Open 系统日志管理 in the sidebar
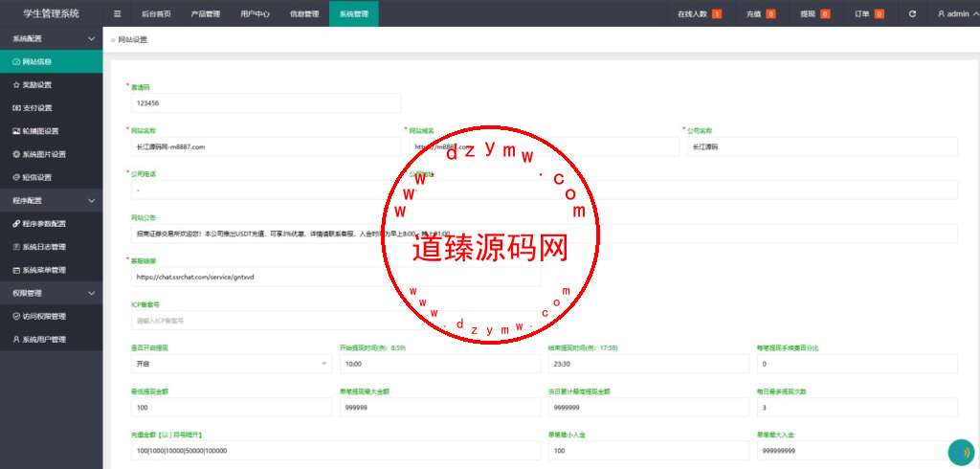Screen dimensions: 980x469 [52, 247]
